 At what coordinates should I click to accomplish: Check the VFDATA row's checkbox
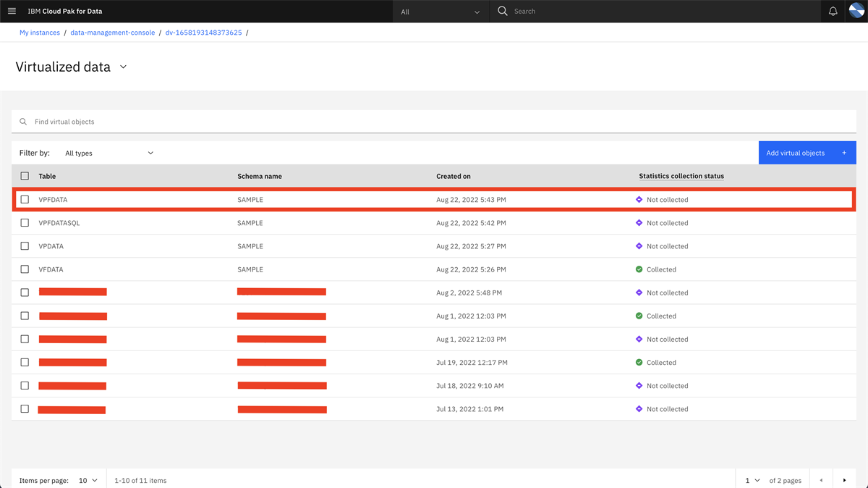24,269
